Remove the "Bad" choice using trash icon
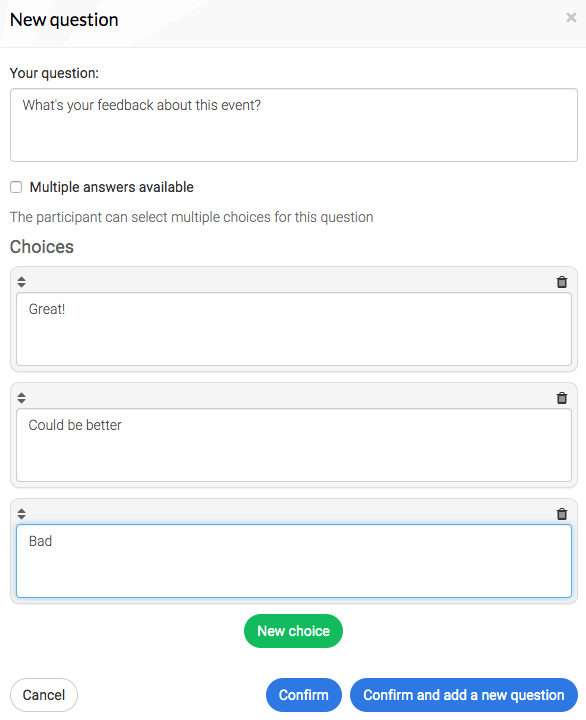The height and width of the screenshot is (720, 586). tap(562, 514)
